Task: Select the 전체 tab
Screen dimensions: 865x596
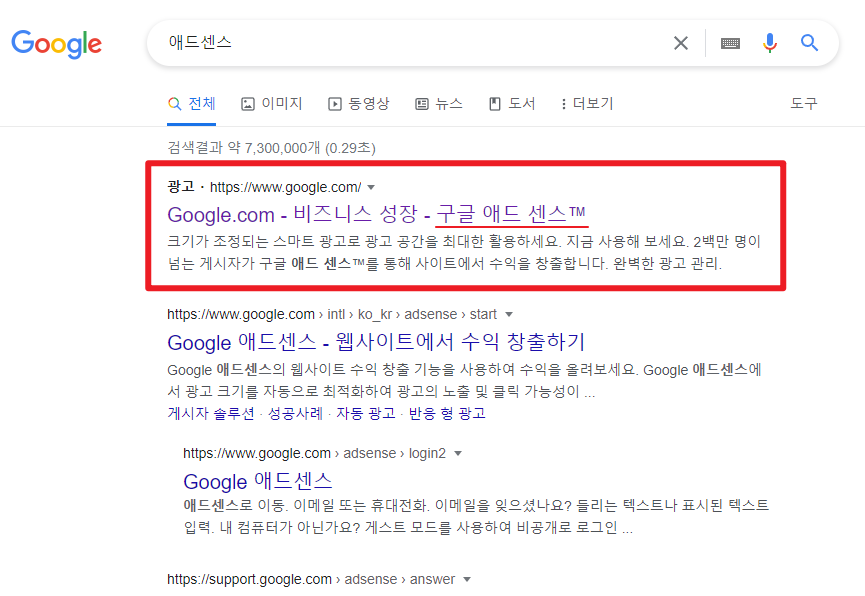Action: 191,104
